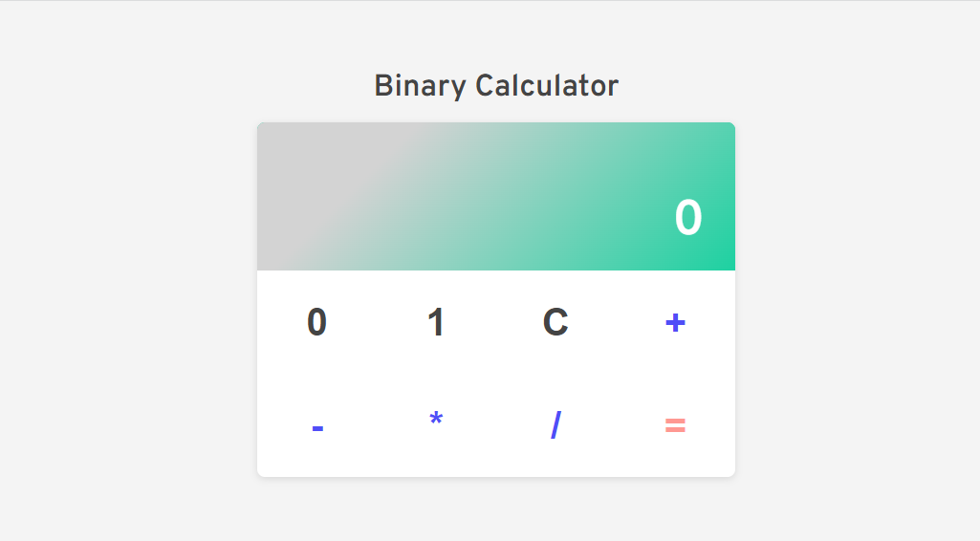Click the binary digit 1 key
The width and height of the screenshot is (980, 541).
(436, 322)
